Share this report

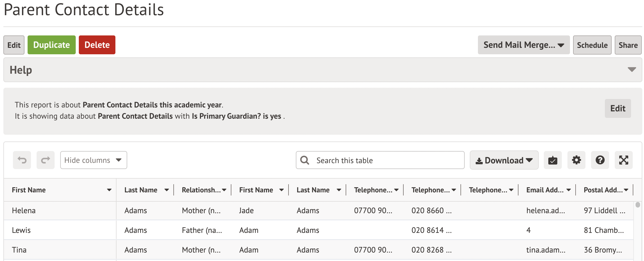pyautogui.click(x=628, y=45)
